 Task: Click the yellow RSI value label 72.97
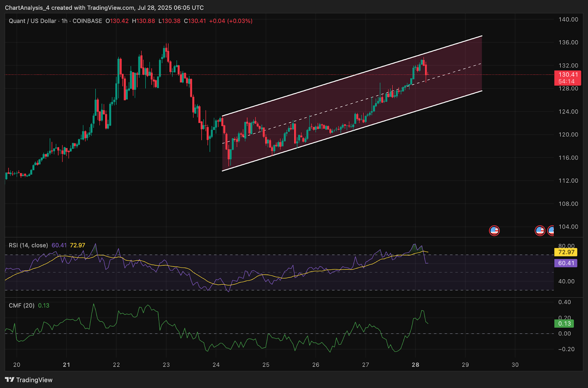pyautogui.click(x=566, y=252)
